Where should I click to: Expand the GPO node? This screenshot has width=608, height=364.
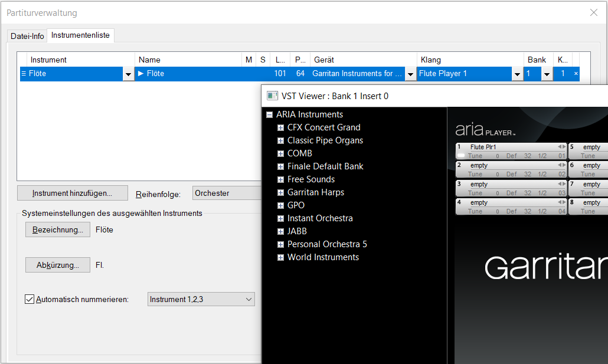pos(281,205)
